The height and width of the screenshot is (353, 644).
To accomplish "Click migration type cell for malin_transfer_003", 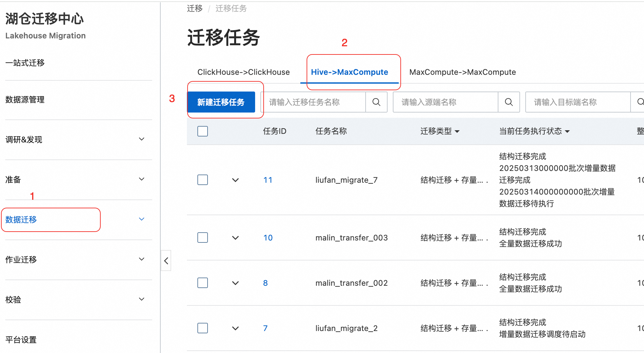I will coord(454,238).
